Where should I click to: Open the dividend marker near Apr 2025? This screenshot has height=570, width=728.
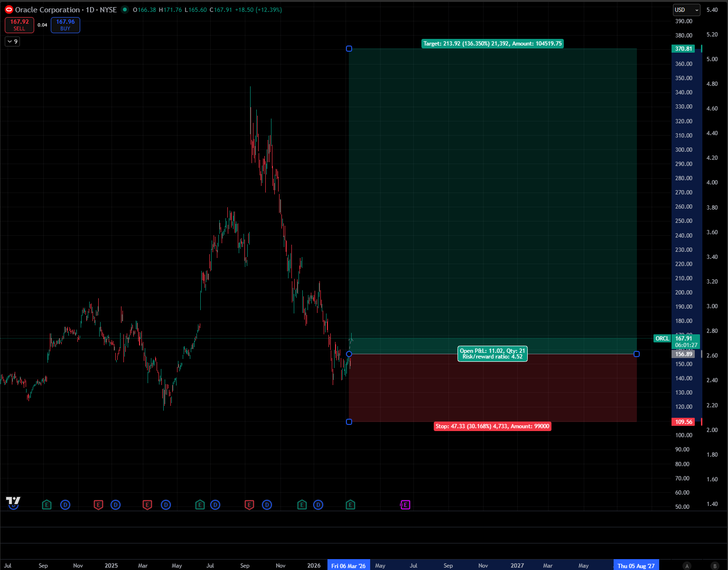[166, 505]
